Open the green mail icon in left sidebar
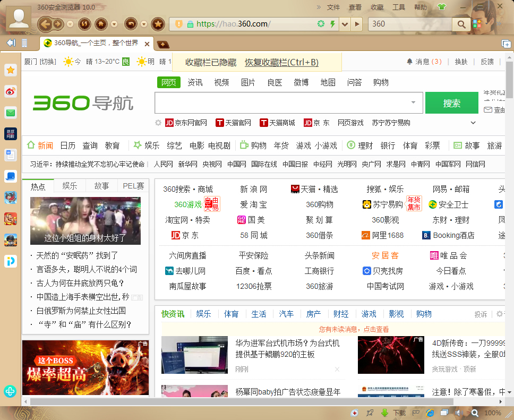 click(10, 113)
